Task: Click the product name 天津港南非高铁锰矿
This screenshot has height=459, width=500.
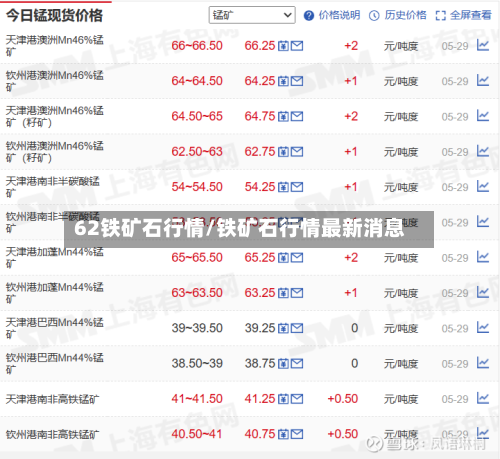Action: [x=52, y=399]
